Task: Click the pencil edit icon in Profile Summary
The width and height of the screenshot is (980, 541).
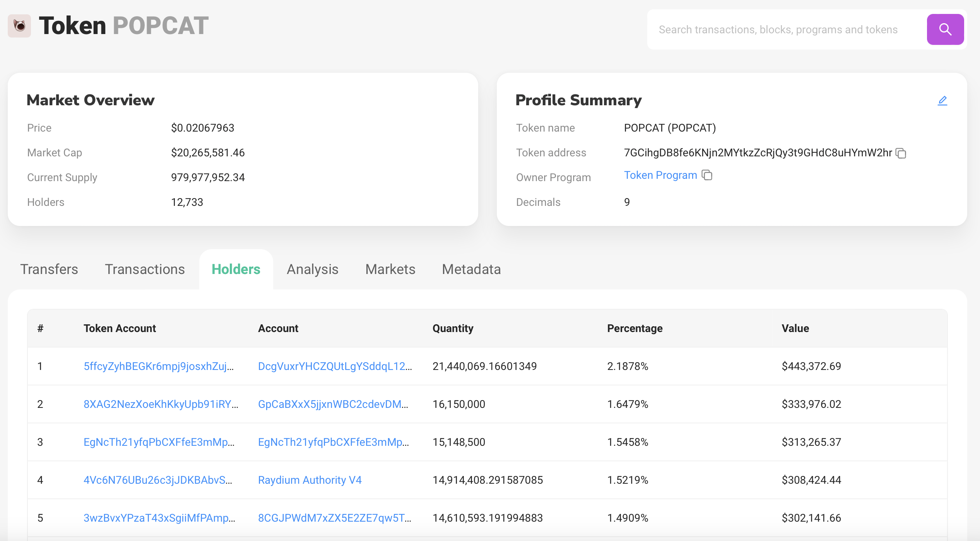Action: 942,101
